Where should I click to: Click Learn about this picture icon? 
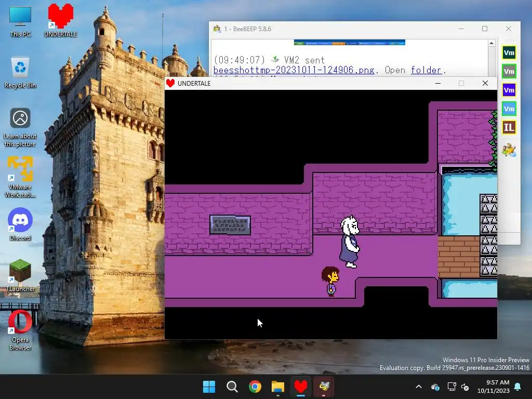[20, 128]
